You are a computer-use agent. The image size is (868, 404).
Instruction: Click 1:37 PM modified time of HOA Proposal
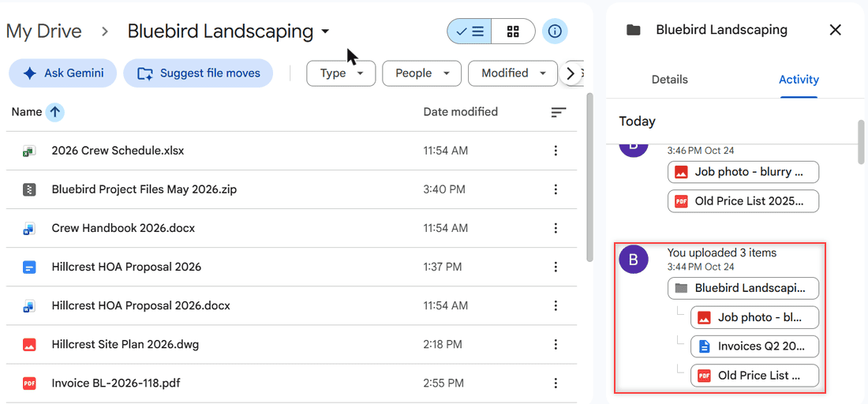443,267
